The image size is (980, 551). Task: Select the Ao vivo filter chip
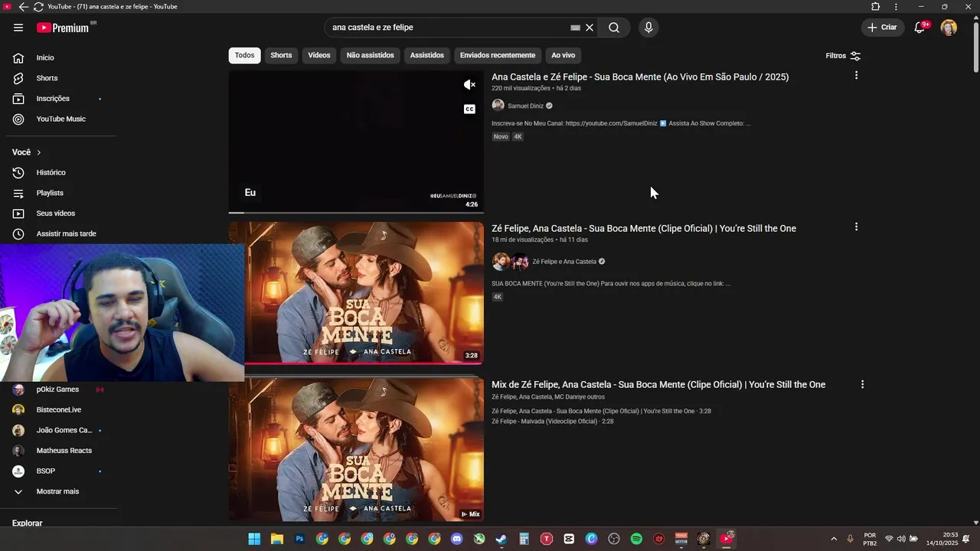click(x=563, y=55)
